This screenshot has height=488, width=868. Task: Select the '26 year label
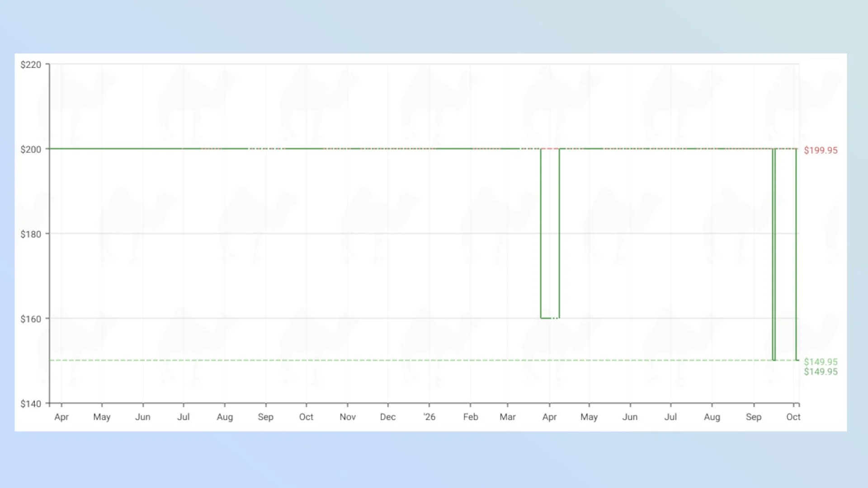point(429,417)
